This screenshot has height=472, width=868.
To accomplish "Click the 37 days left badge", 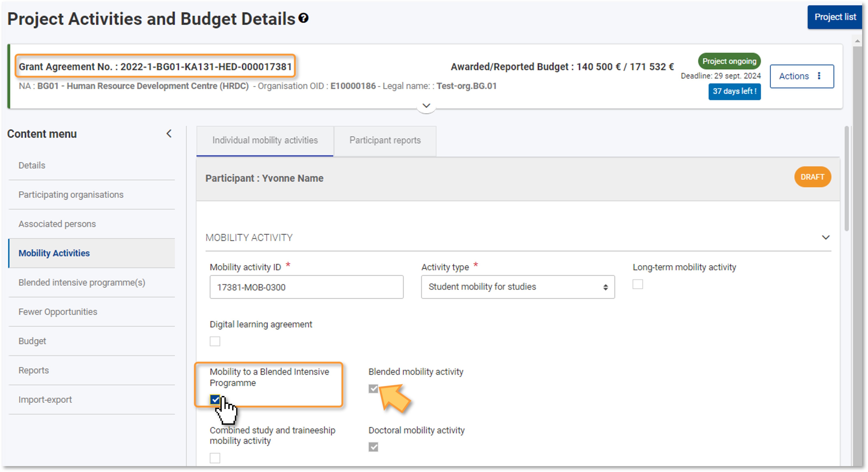I will (734, 91).
